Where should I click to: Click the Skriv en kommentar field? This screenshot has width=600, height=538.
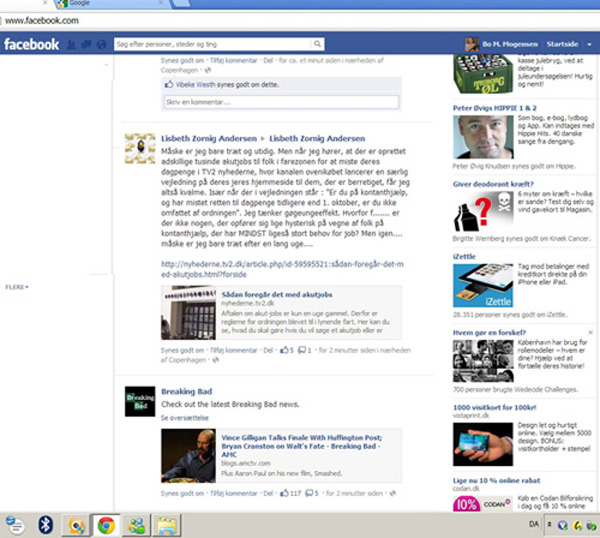(x=282, y=102)
